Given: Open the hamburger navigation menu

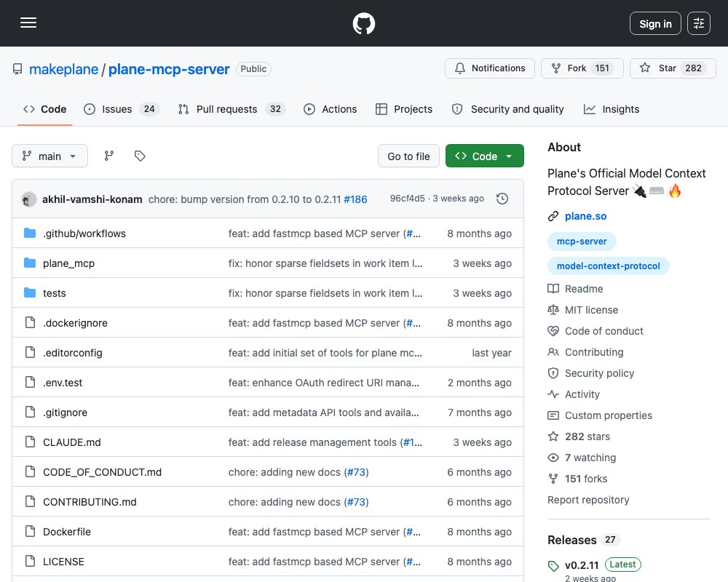Looking at the screenshot, I should tap(28, 23).
